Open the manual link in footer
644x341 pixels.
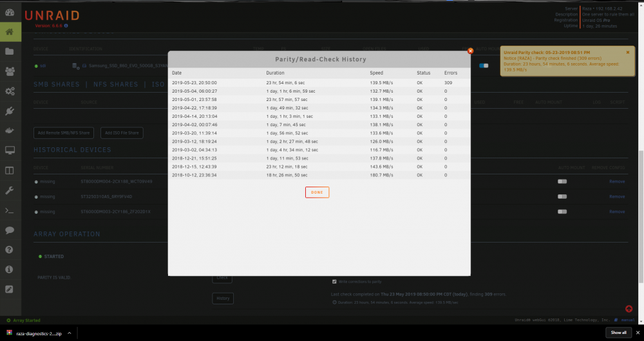(x=627, y=320)
